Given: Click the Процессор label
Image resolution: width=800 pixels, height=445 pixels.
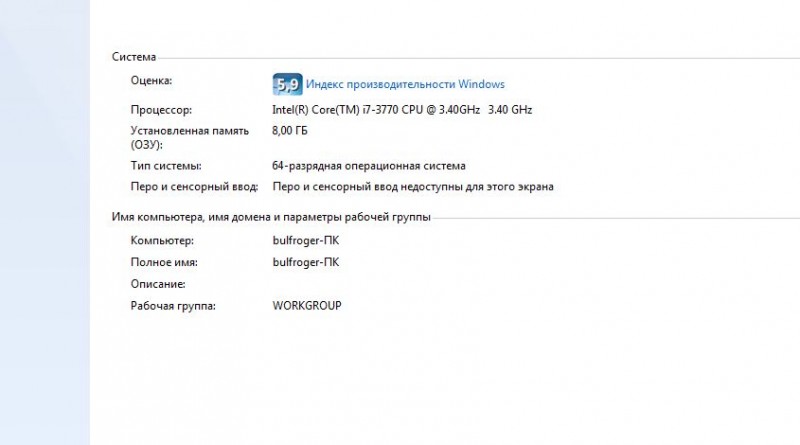Looking at the screenshot, I should 160,109.
